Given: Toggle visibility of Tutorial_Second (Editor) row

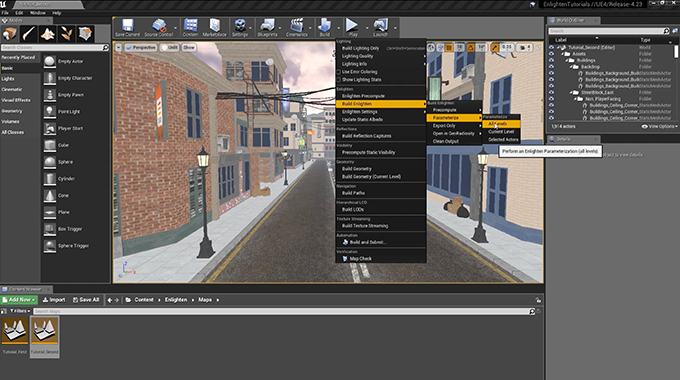Looking at the screenshot, I should coord(551,47).
